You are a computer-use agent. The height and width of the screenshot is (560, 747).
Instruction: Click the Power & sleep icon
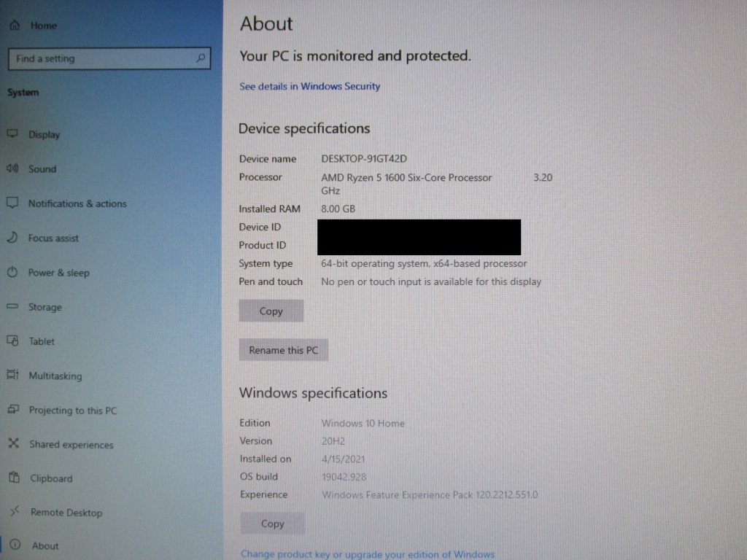click(x=12, y=272)
